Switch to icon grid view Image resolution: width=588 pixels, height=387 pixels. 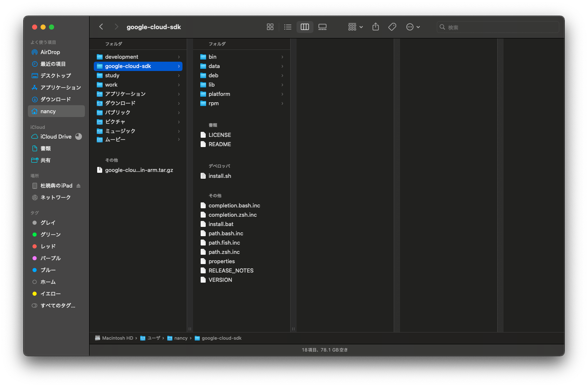point(270,27)
